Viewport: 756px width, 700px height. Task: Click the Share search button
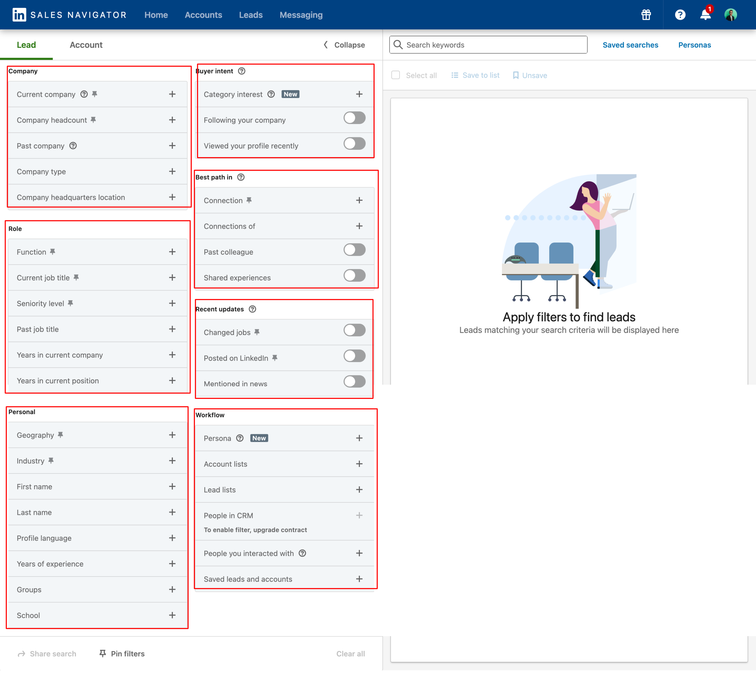(x=47, y=653)
